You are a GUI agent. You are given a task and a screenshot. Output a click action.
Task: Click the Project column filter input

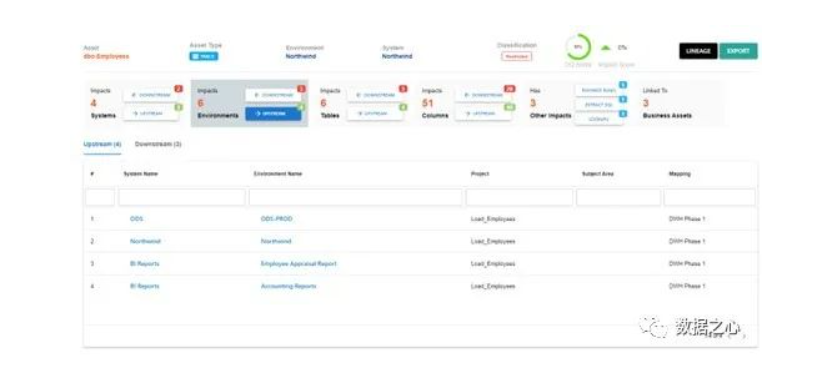coord(520,197)
